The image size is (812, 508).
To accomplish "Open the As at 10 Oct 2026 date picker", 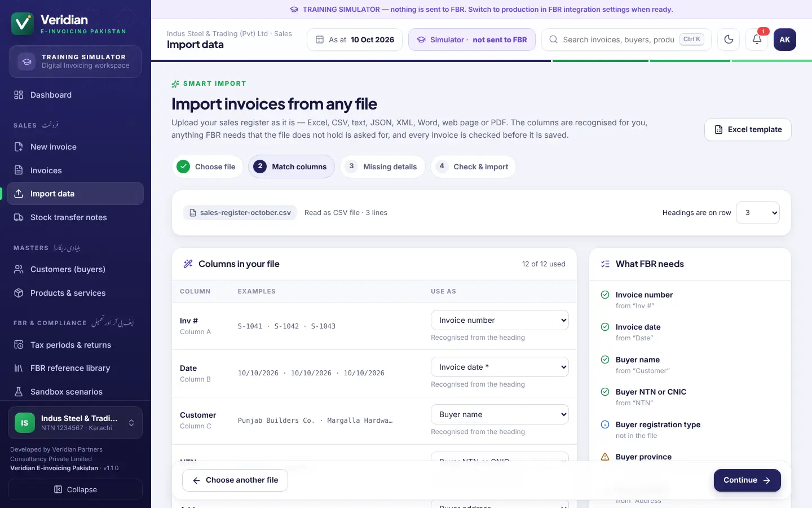I will (355, 40).
